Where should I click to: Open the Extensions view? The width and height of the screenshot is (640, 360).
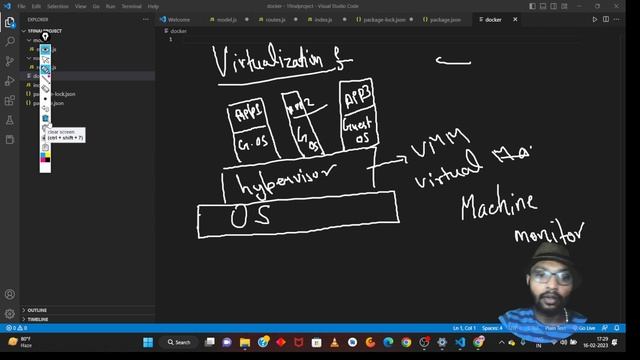tap(10, 100)
